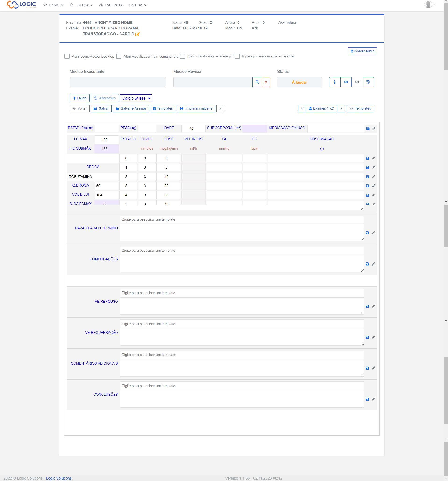This screenshot has width=448, height=481.
Task: Save stage 2 row with disk icon
Action: click(367, 177)
